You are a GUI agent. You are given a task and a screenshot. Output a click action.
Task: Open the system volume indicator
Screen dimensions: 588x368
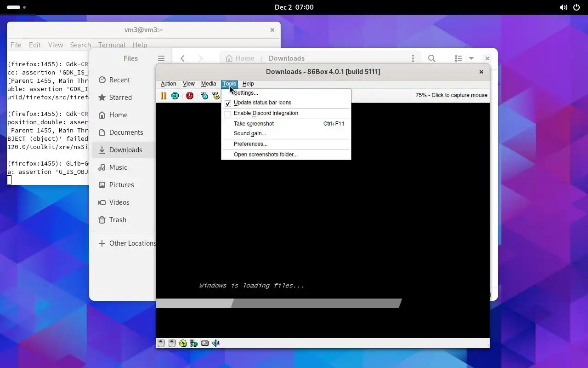(x=563, y=7)
